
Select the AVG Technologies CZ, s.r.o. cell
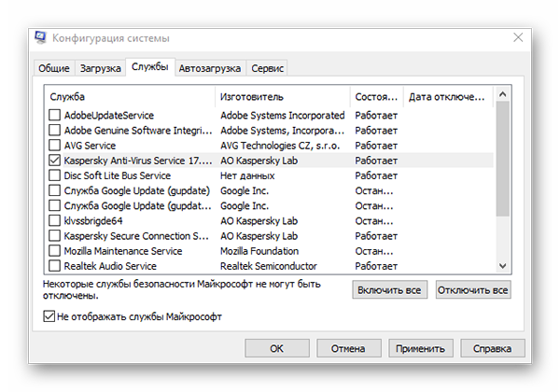point(280,146)
